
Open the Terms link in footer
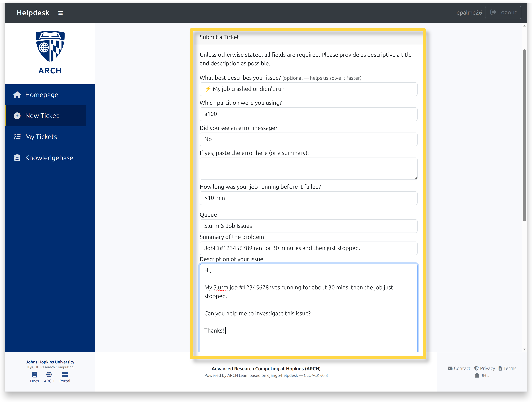(x=507, y=368)
